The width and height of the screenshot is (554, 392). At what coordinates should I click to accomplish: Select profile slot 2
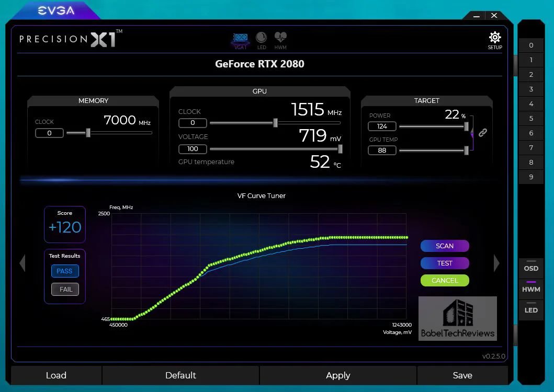tap(531, 75)
